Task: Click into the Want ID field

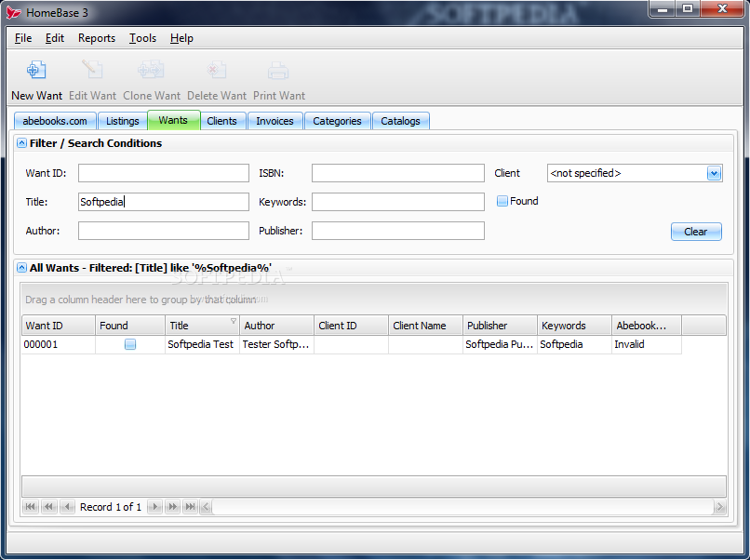Action: [164, 173]
